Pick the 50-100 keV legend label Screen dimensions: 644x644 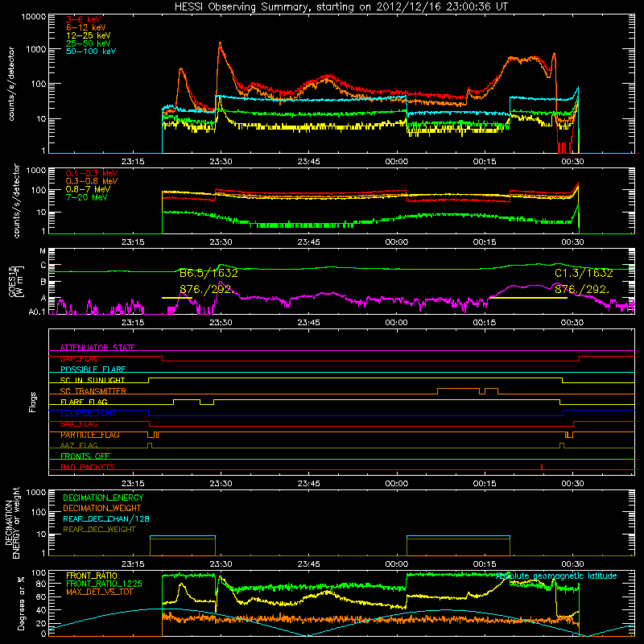[x=91, y=52]
